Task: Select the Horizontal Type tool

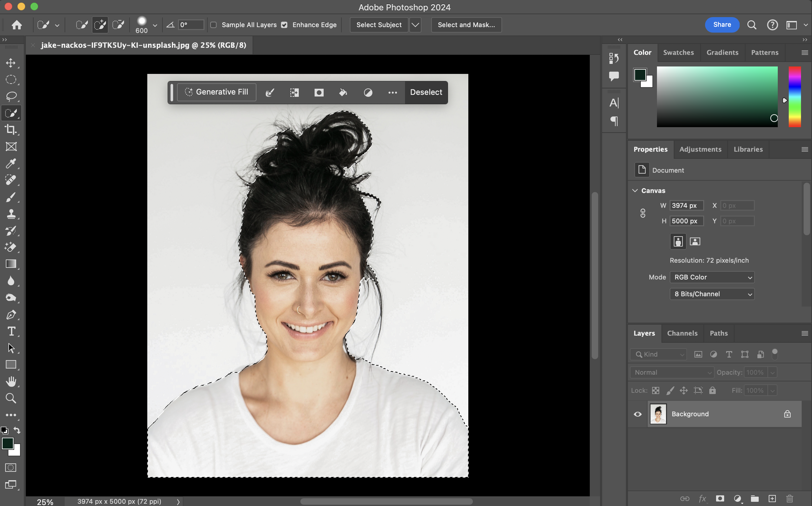Action: (11, 331)
